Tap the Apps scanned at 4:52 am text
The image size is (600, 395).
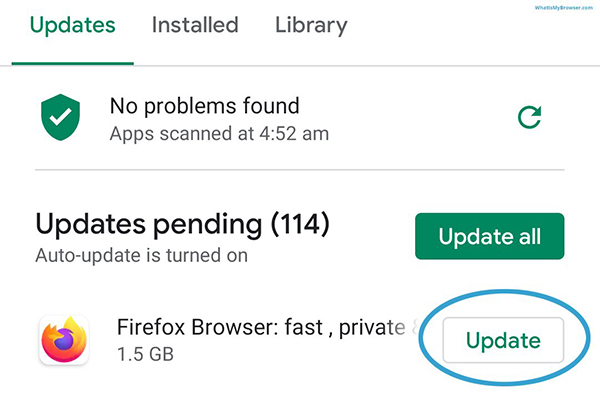pos(219,134)
